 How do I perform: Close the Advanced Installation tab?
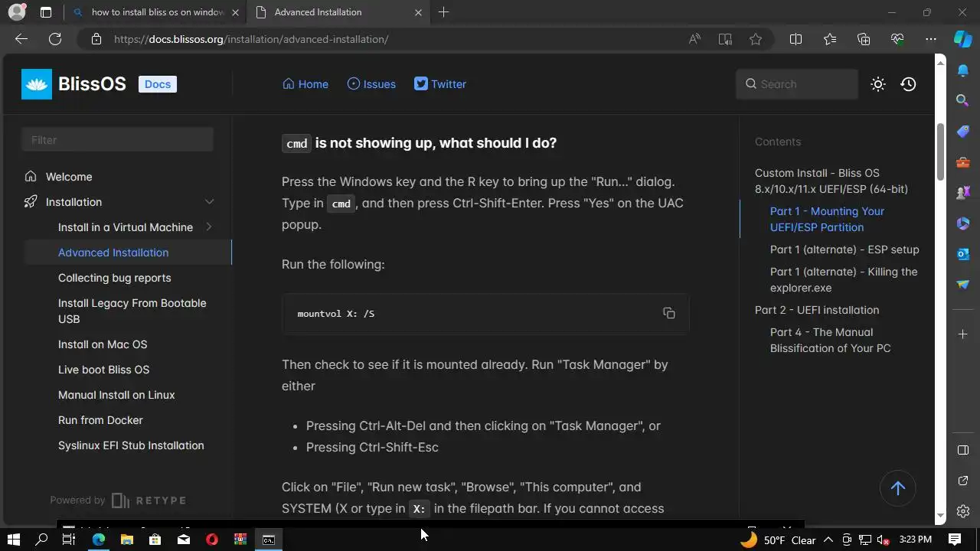[x=418, y=12]
